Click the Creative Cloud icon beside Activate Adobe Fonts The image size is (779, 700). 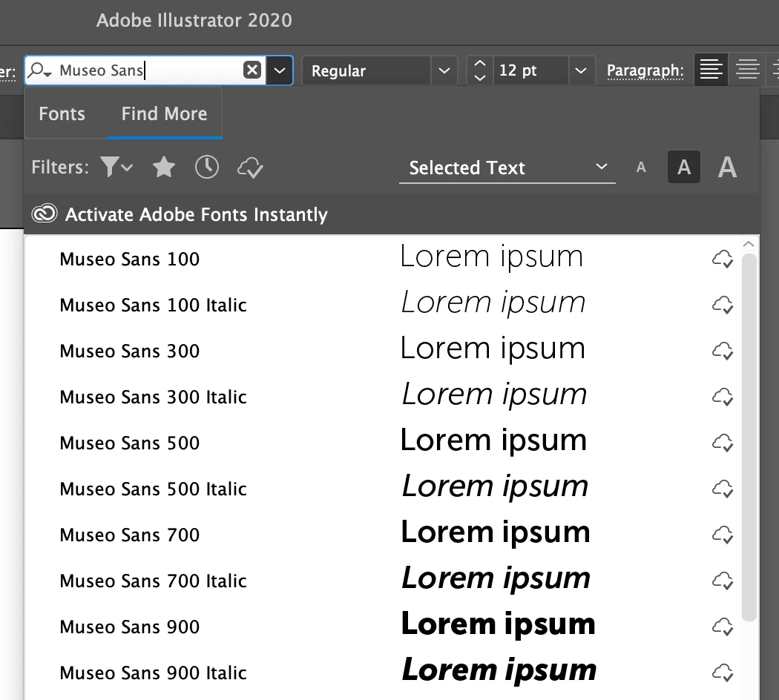click(45, 214)
